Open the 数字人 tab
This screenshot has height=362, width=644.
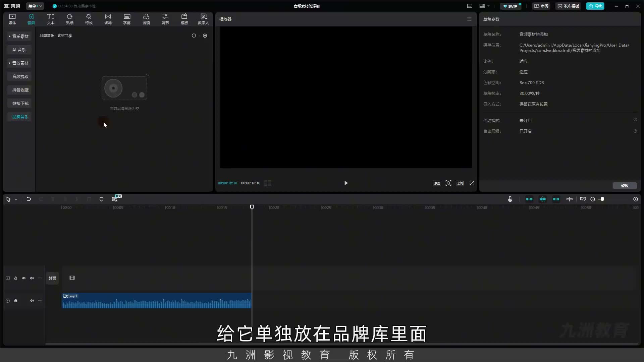[x=203, y=19]
